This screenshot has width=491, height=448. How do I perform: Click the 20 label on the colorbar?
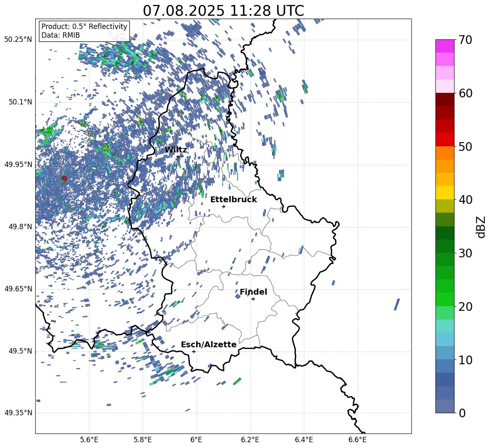click(465, 307)
